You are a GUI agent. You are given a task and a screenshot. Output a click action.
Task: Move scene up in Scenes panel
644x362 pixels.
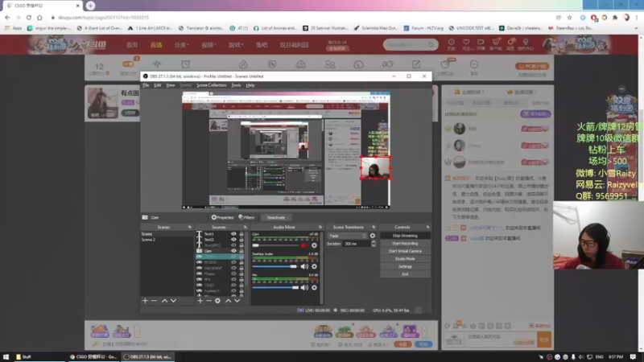(164, 301)
